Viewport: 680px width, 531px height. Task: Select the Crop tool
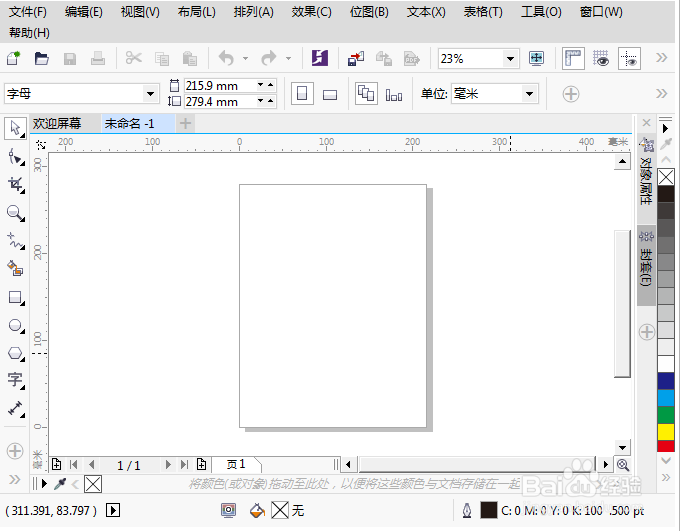(16, 185)
